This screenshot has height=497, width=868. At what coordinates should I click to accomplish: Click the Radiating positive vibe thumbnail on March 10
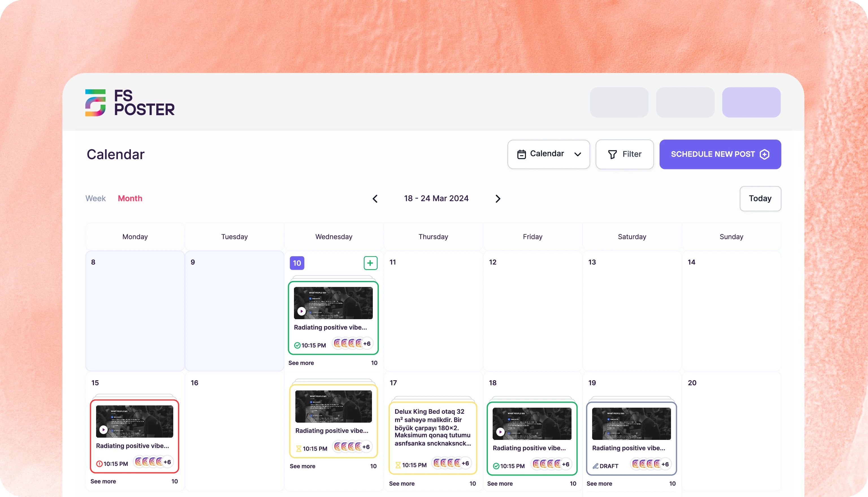pyautogui.click(x=333, y=302)
